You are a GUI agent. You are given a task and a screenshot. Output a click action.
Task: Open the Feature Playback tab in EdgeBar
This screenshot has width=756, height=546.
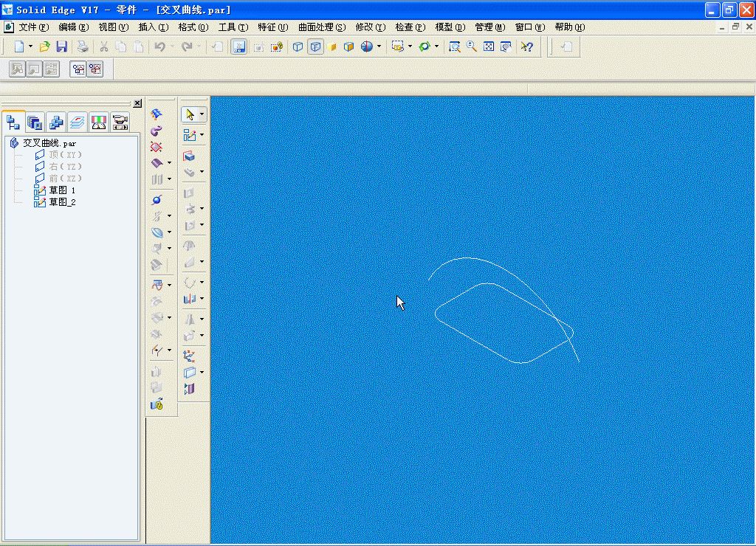tap(120, 122)
